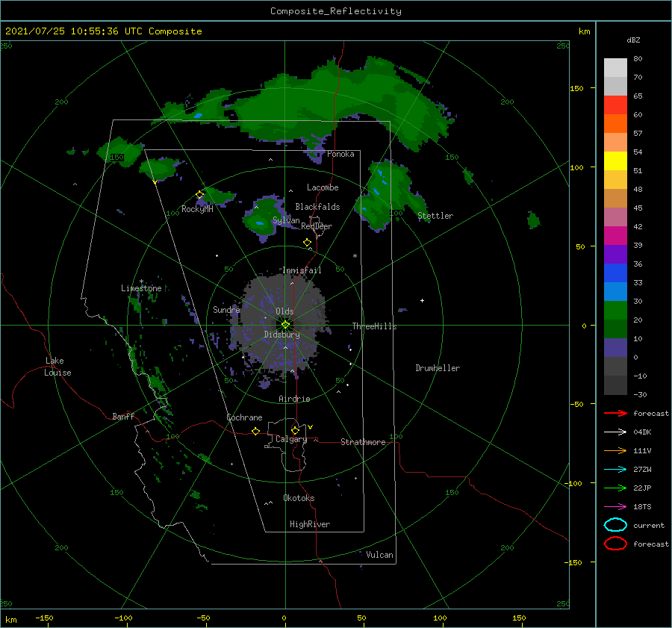Click the yellow V marker east of Calgary
This screenshot has width=672, height=628.
[310, 427]
